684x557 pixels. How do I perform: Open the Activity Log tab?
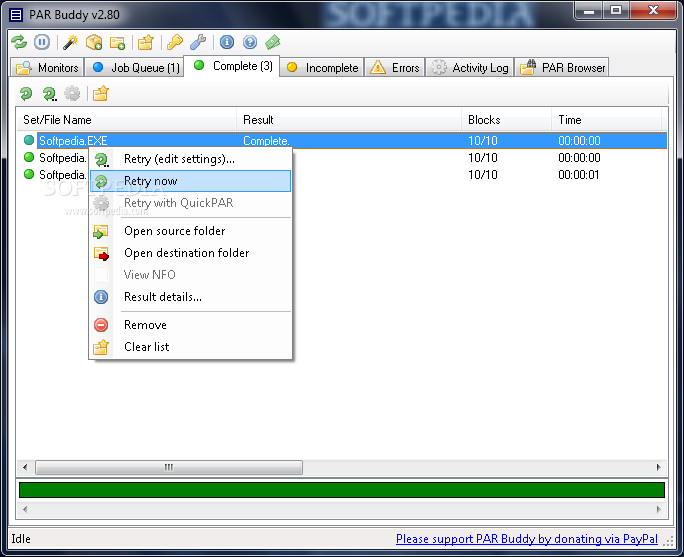coord(469,68)
